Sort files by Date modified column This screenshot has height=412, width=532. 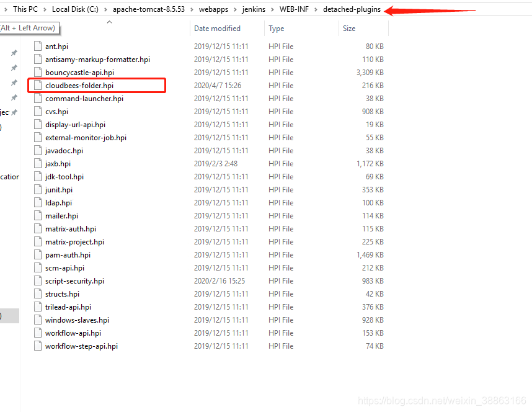[x=217, y=29]
